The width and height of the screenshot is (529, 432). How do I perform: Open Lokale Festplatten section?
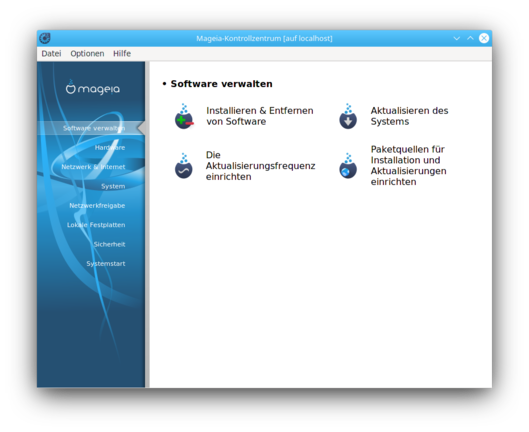coord(96,225)
